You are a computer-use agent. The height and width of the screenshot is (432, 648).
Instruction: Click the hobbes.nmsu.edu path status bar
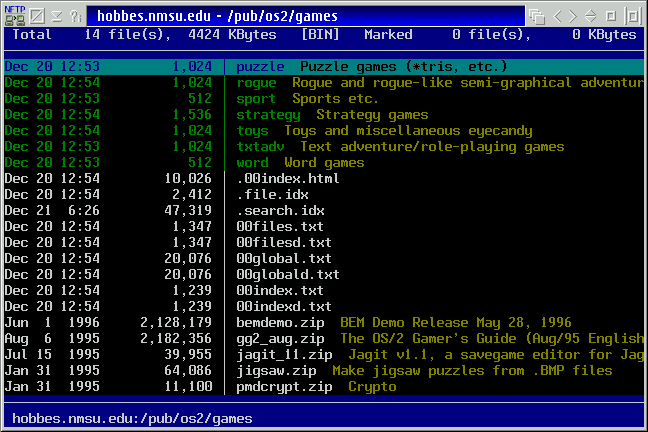(x=132, y=418)
